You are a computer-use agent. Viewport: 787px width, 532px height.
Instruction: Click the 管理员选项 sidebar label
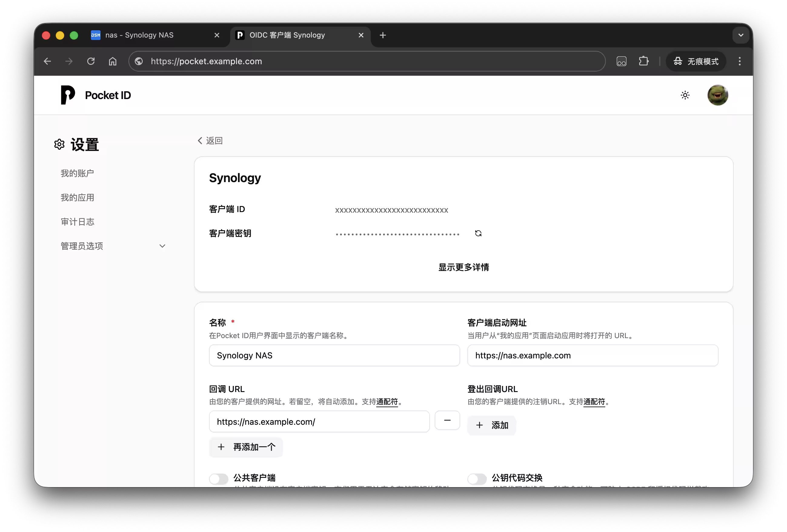click(81, 246)
